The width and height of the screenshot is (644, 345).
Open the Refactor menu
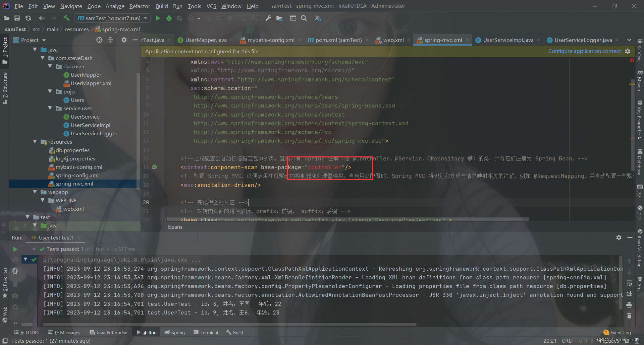140,6
